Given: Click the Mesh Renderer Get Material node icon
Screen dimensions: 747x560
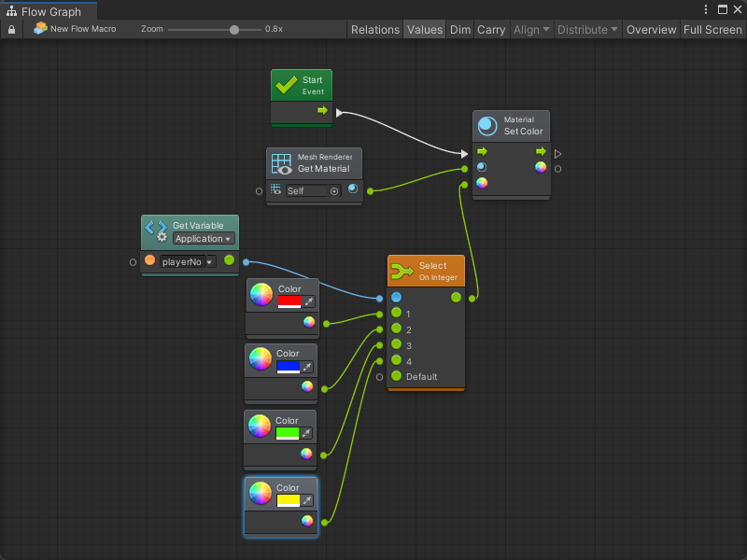Looking at the screenshot, I should tap(281, 163).
